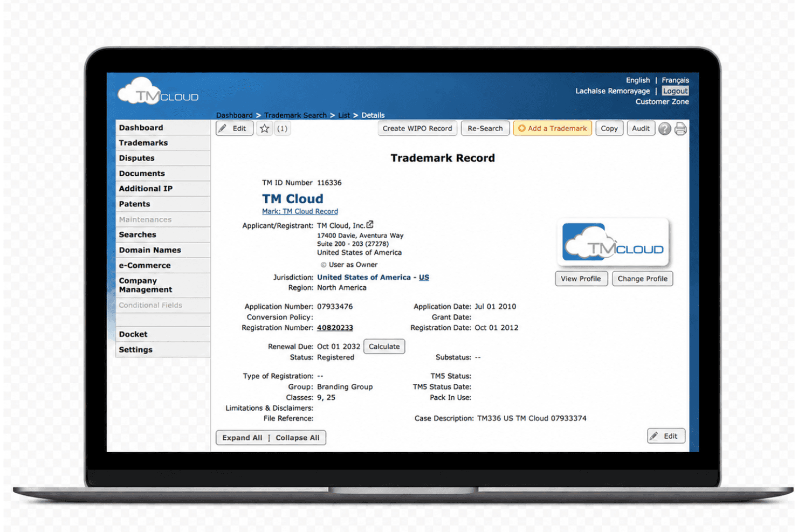The image size is (798, 532).
Task: Open external link icon beside TM Cloud, Inc.
Action: [370, 225]
